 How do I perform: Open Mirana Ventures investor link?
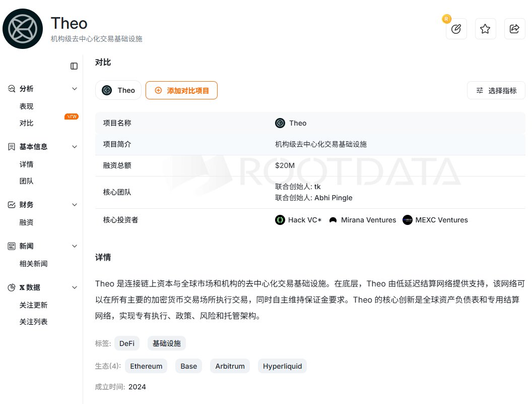[x=368, y=220]
